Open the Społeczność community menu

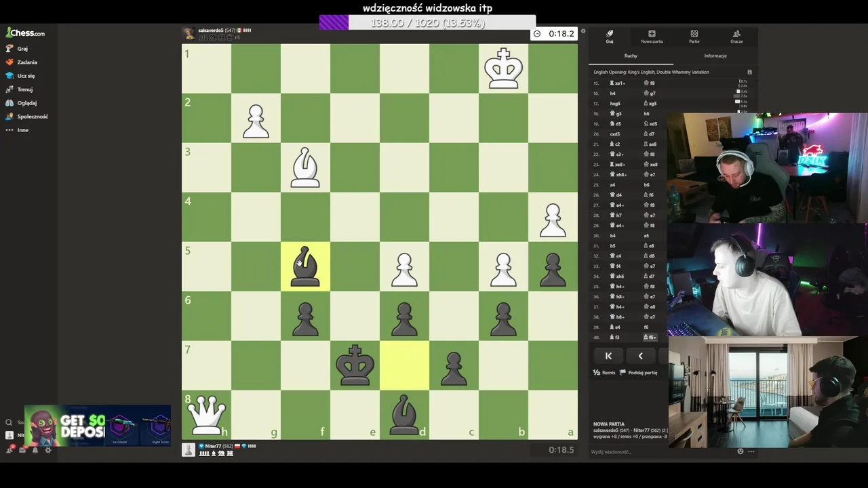coord(27,117)
